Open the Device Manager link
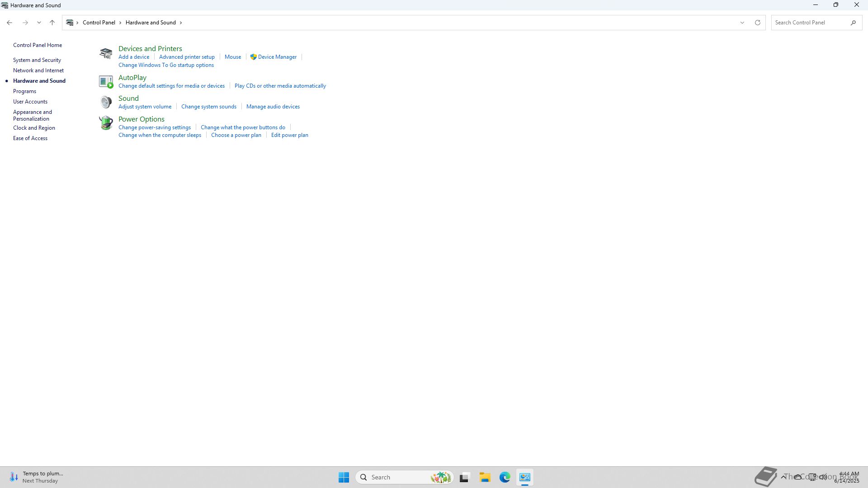This screenshot has height=488, width=868. (x=277, y=57)
